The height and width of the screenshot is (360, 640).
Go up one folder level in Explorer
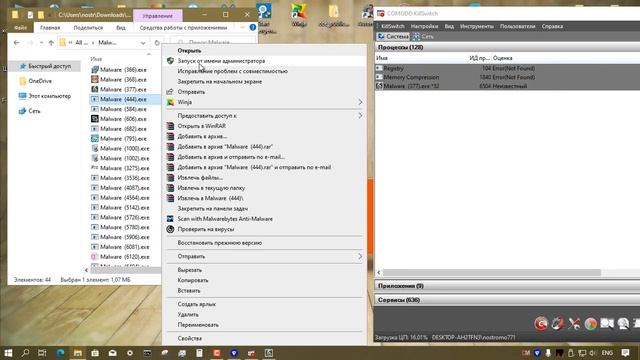51,42
